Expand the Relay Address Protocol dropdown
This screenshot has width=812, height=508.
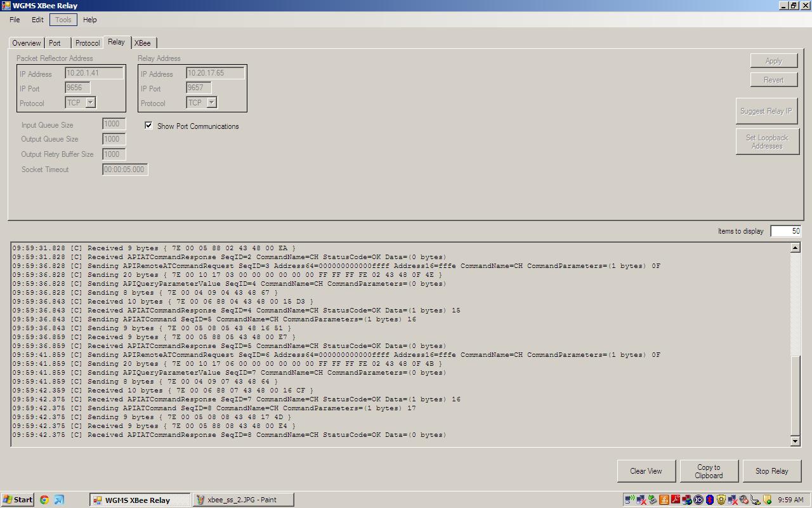[x=212, y=102]
